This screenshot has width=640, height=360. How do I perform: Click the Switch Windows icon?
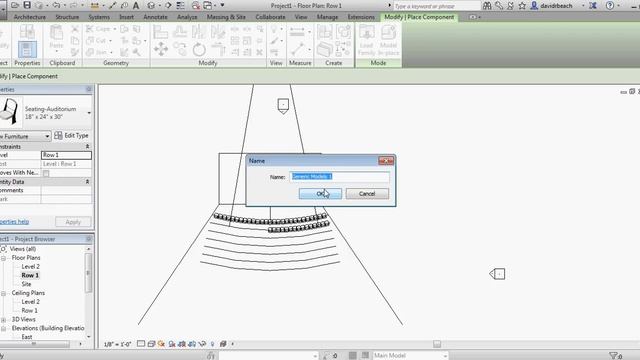pyautogui.click(x=208, y=5)
